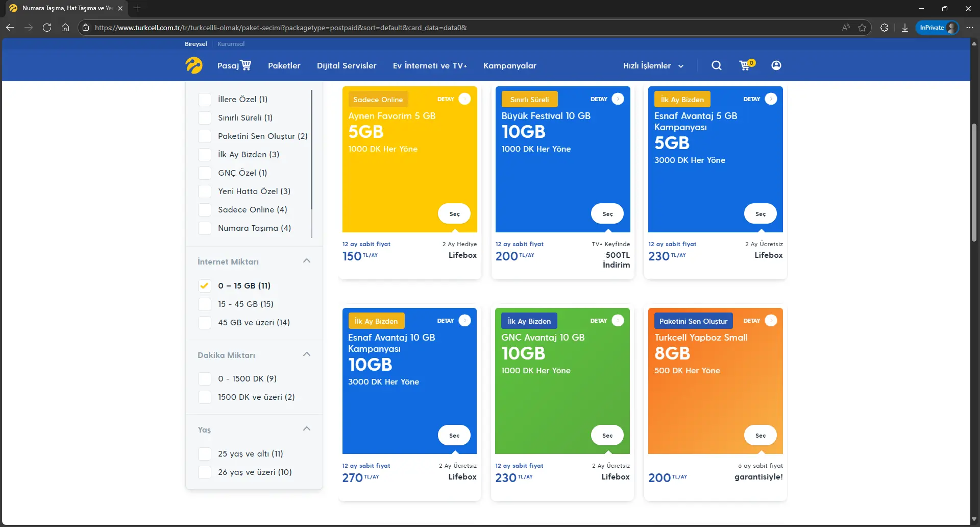
Task: Click the page scrollbar up arrow
Action: (x=974, y=44)
